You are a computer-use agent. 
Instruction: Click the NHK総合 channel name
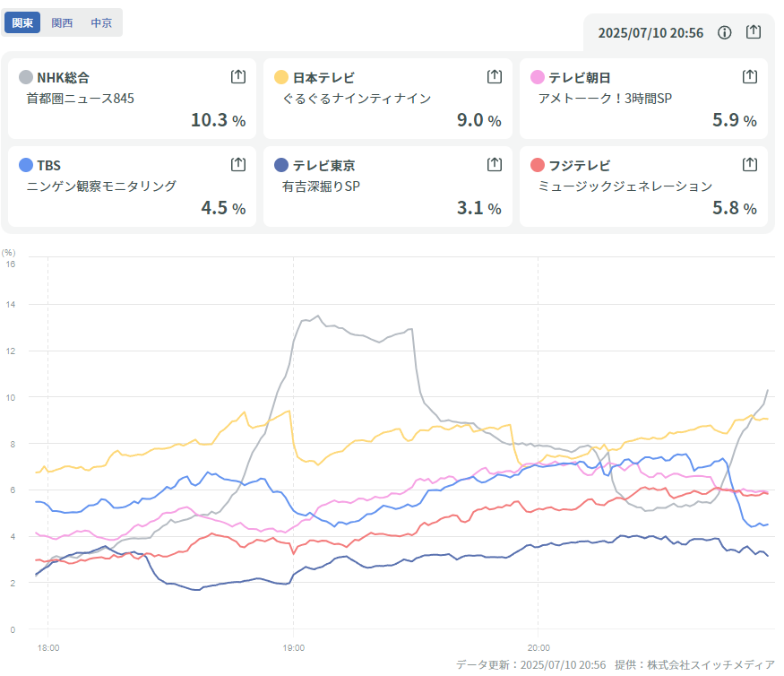tap(63, 78)
